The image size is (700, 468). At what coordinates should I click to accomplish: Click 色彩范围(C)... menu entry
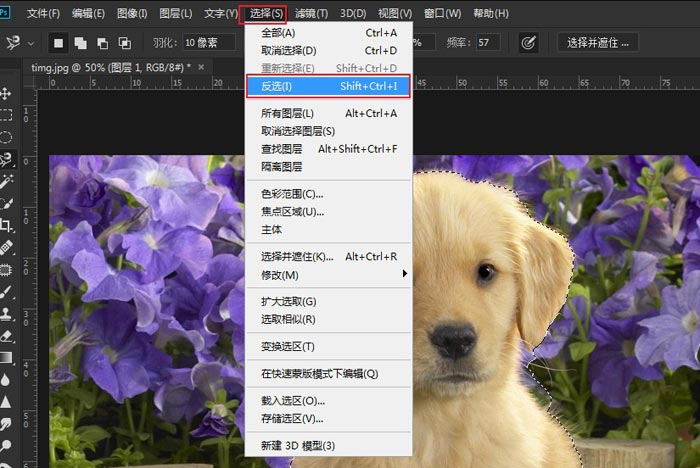292,194
